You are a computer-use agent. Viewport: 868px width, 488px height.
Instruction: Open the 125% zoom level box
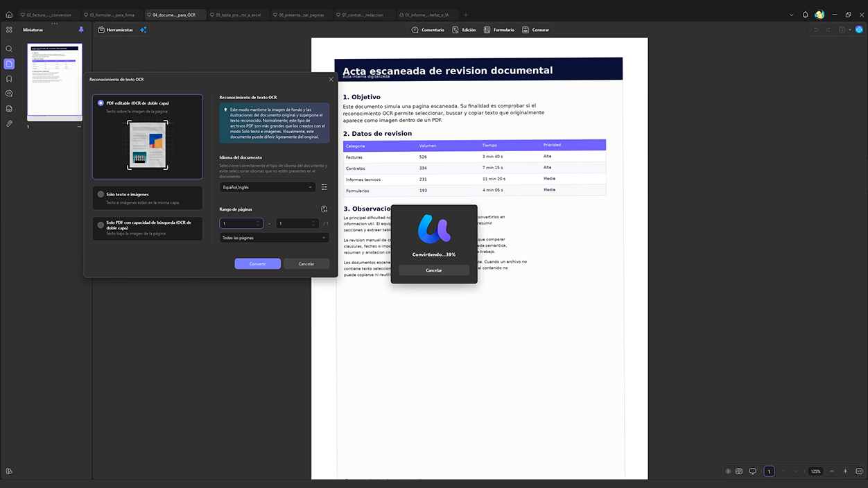[816, 471]
